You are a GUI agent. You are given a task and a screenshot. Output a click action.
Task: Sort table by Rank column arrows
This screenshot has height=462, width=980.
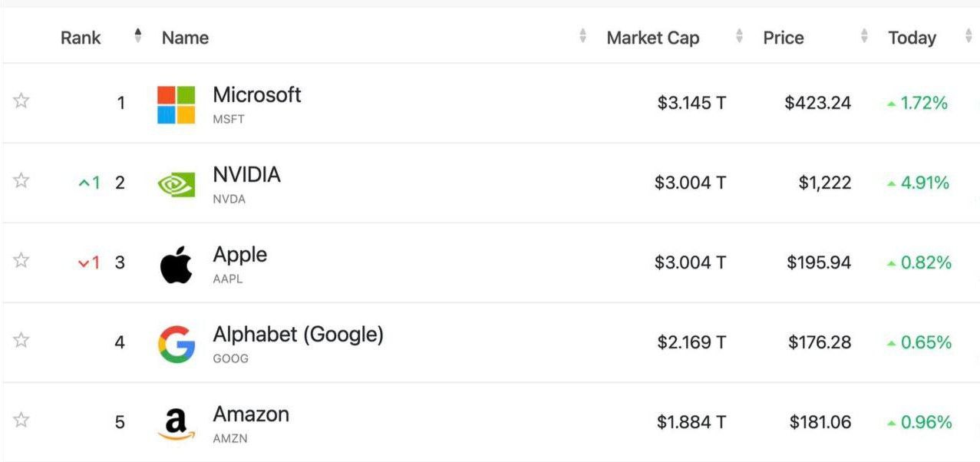tap(138, 36)
